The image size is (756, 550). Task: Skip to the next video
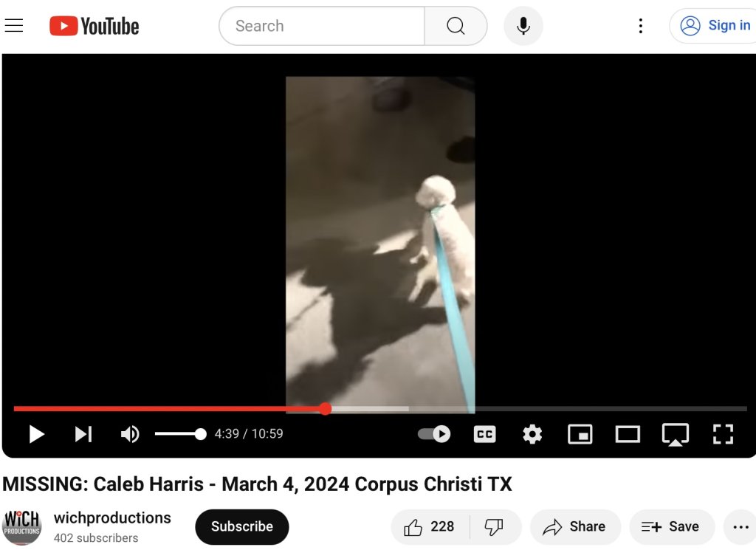point(83,434)
